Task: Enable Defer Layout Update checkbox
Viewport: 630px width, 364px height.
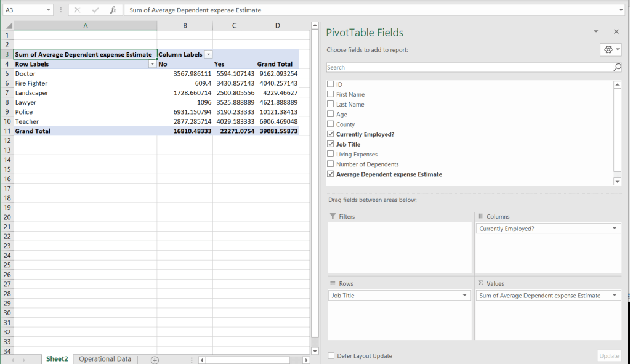Action: tap(331, 356)
